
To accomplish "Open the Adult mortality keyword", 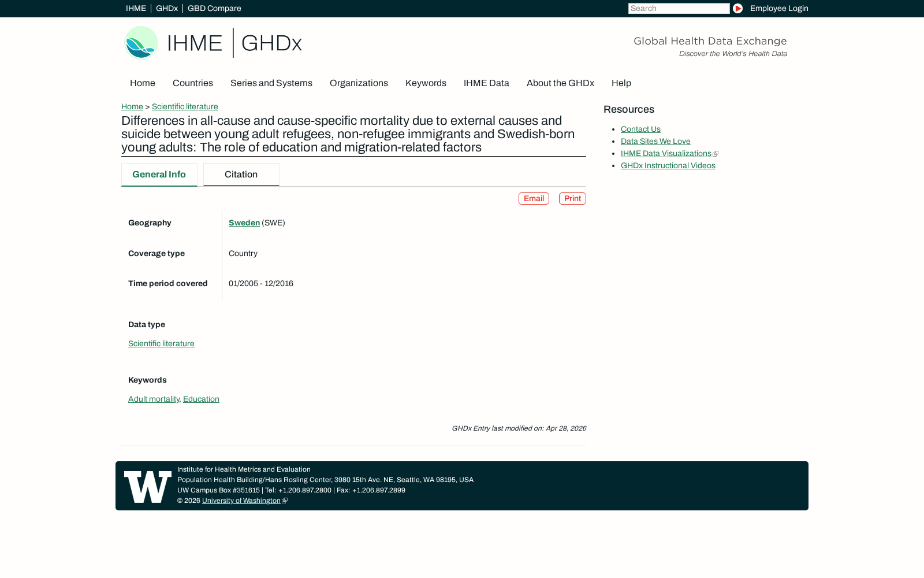I will tap(154, 399).
